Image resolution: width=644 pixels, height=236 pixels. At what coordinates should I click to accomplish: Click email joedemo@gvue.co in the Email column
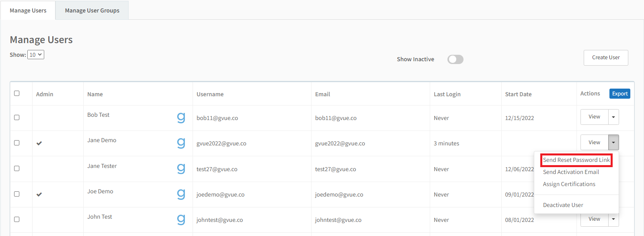(x=339, y=195)
